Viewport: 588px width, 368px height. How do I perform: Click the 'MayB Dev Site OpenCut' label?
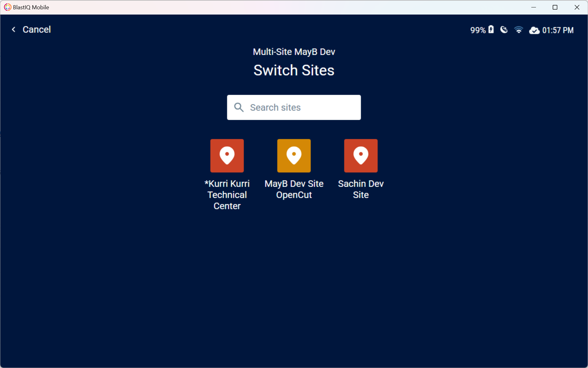click(x=294, y=189)
